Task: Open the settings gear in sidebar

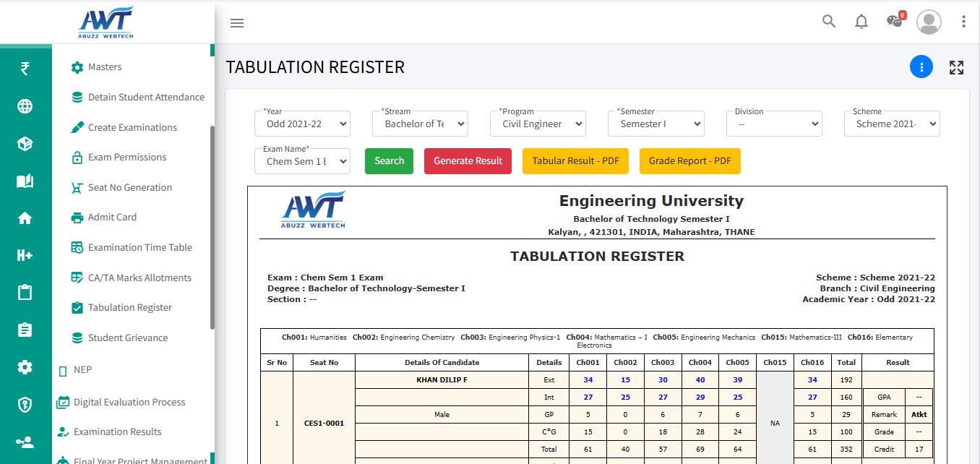Action: pos(25,366)
